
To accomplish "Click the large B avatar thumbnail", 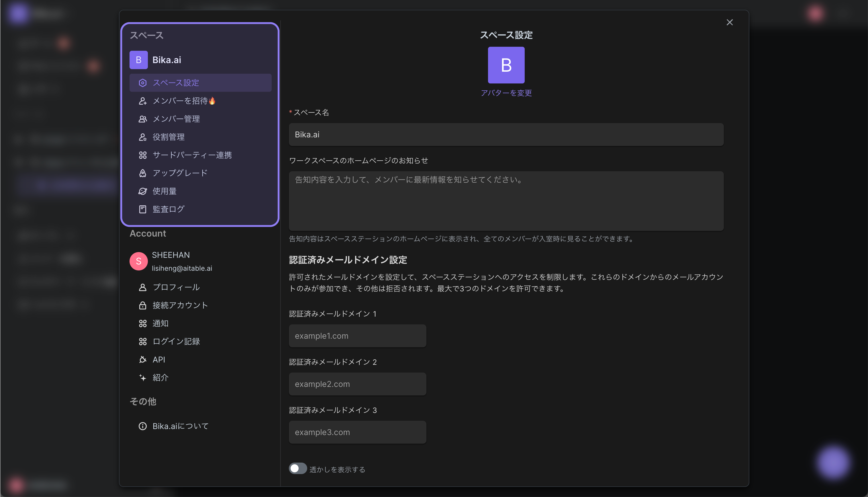I will [506, 65].
